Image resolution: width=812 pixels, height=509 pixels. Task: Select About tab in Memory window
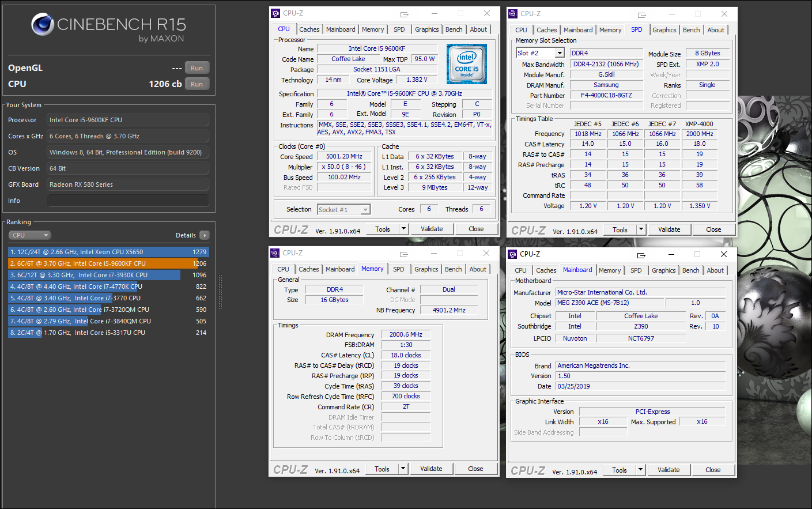pyautogui.click(x=478, y=269)
